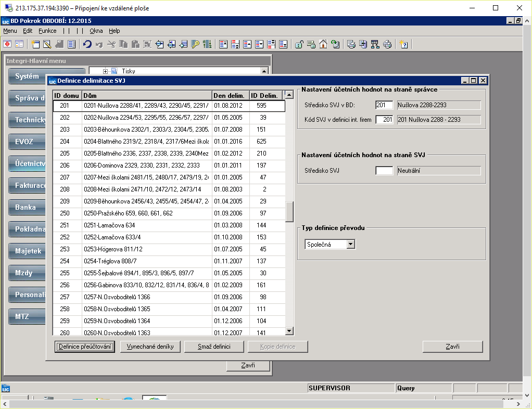Viewport: 532px width, 409px height.
Task: Click the open padlock toolbar icon
Action: click(x=299, y=44)
